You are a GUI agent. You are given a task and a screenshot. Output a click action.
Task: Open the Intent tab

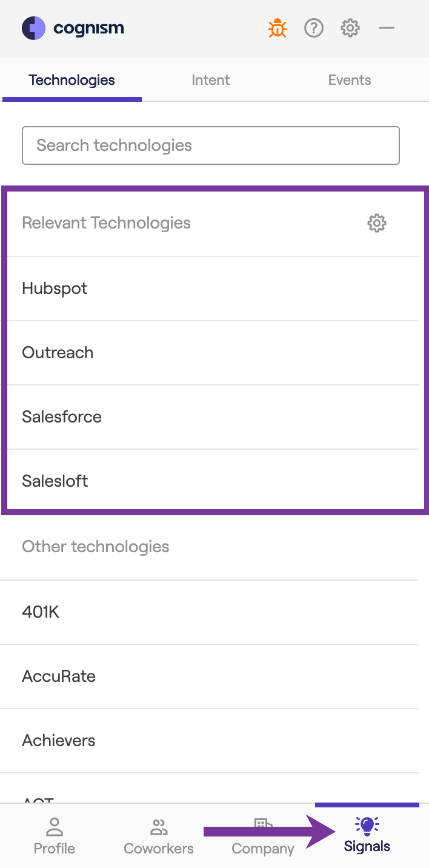tap(211, 80)
